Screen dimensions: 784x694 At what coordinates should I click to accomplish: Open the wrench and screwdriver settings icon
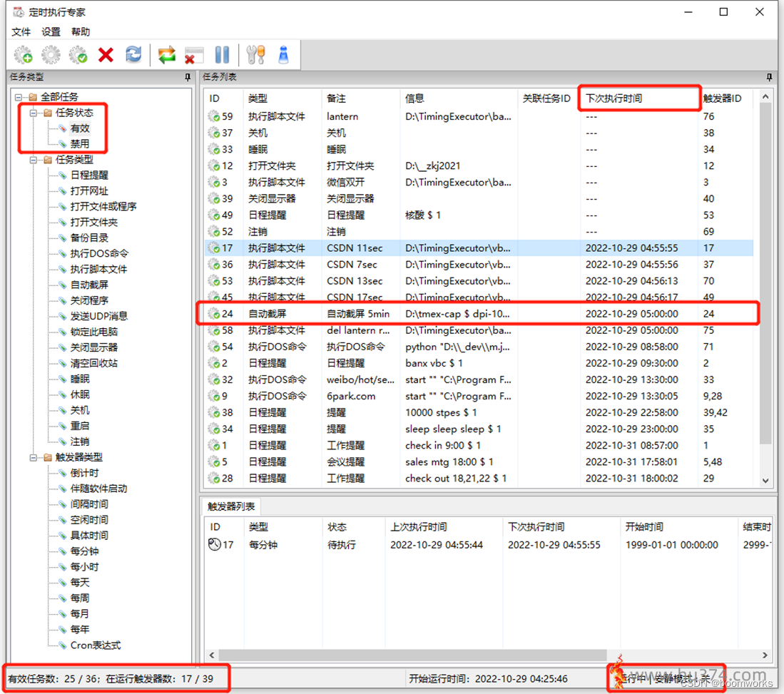pyautogui.click(x=255, y=54)
